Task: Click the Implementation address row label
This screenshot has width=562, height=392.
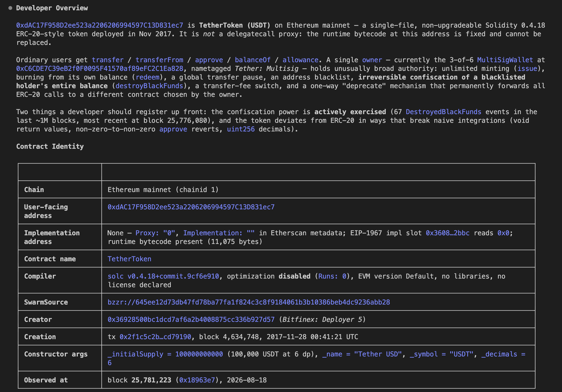Action: (52, 237)
